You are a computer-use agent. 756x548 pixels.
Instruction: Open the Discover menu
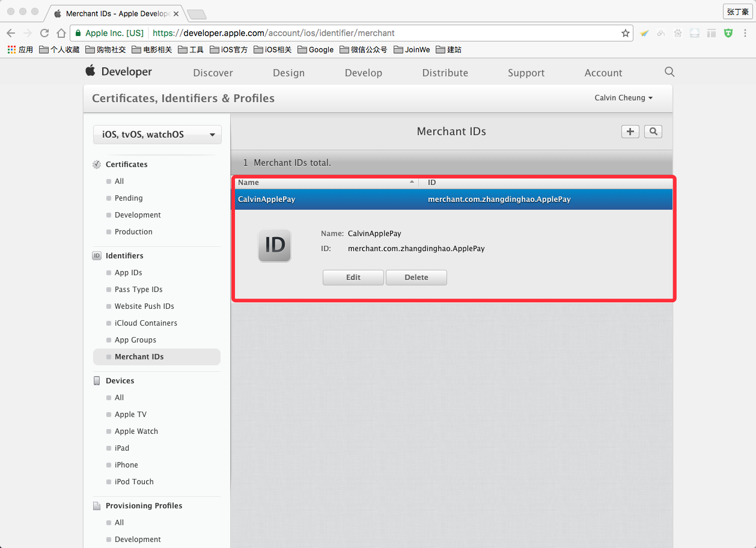click(x=213, y=73)
